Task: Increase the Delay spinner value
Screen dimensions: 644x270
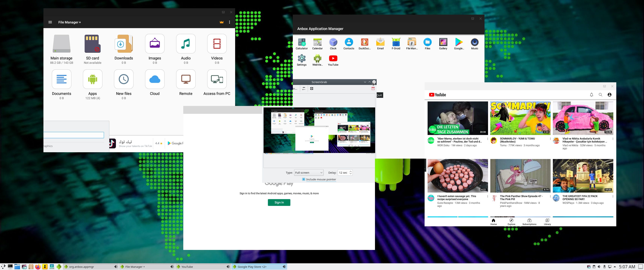Action: click(350, 171)
